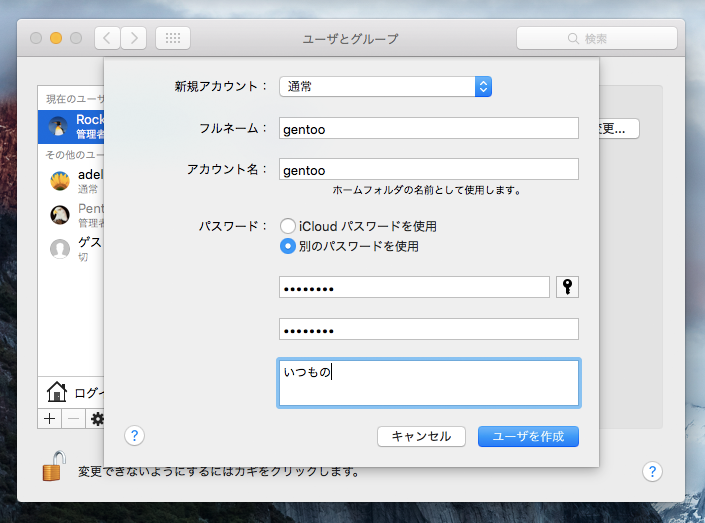Open help in the new account sheet
This screenshot has width=705, height=523.
point(134,435)
